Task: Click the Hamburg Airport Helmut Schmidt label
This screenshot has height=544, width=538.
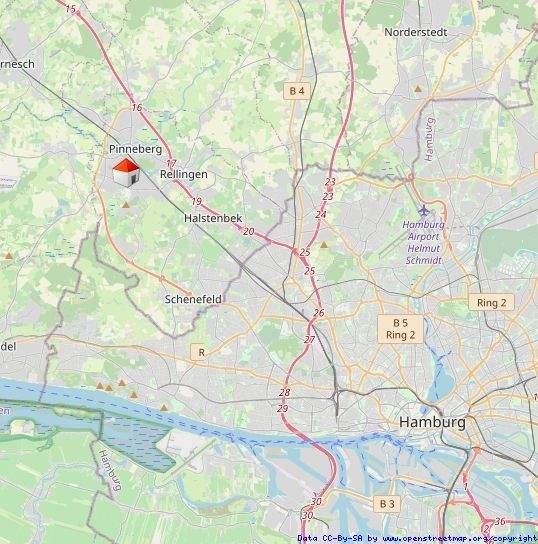Action: pos(423,242)
